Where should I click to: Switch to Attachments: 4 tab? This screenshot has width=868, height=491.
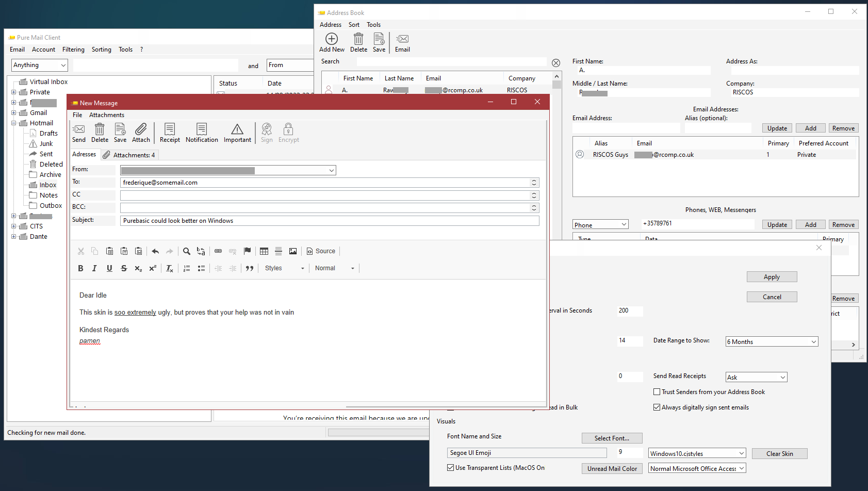(x=129, y=155)
